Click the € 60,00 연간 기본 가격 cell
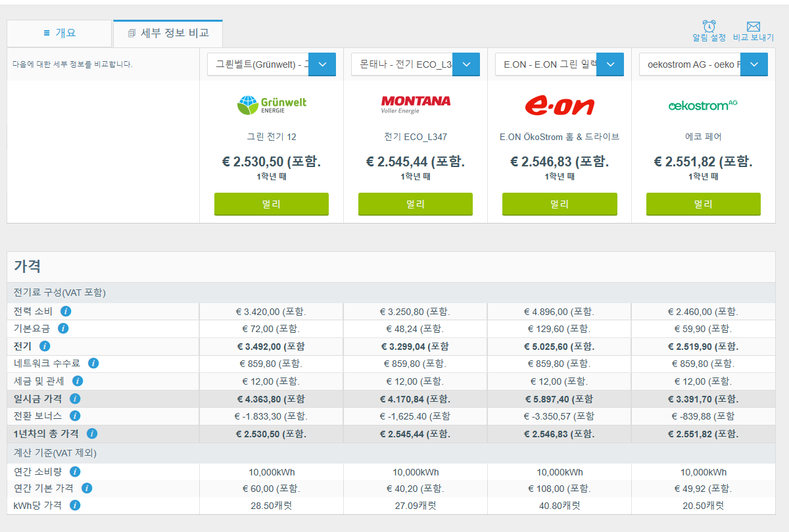 (271, 489)
